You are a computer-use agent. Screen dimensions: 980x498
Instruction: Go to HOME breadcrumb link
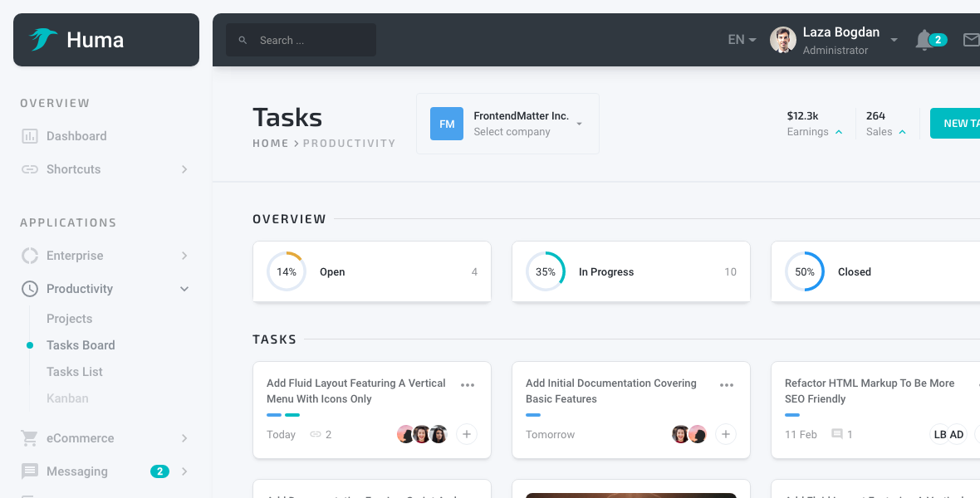pos(271,143)
